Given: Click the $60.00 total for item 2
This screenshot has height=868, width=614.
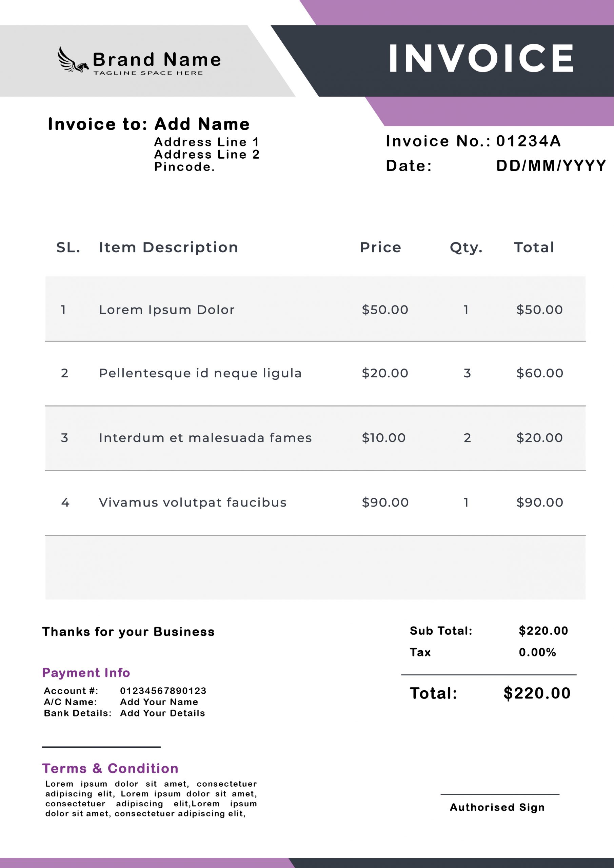Looking at the screenshot, I should click(x=539, y=373).
